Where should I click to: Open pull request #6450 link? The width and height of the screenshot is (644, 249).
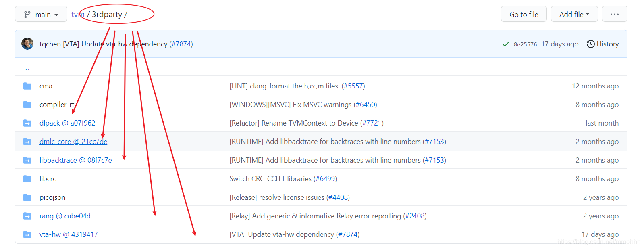[366, 105]
